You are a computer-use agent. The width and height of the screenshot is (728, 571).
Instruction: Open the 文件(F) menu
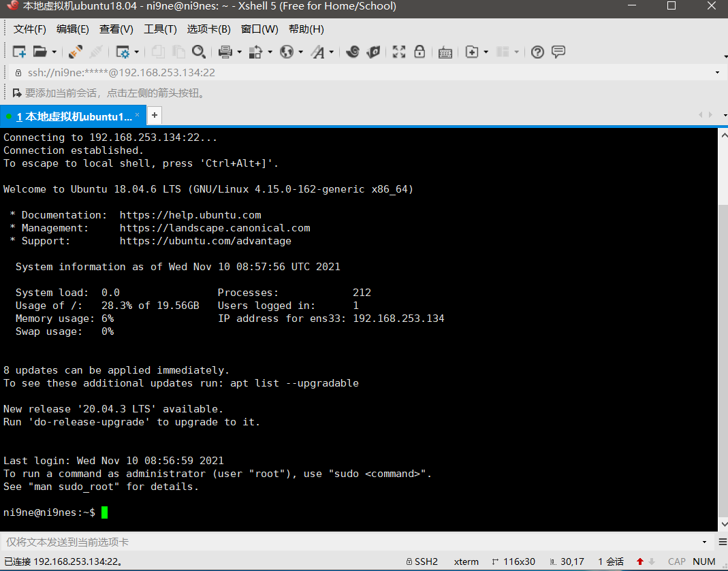(30, 29)
